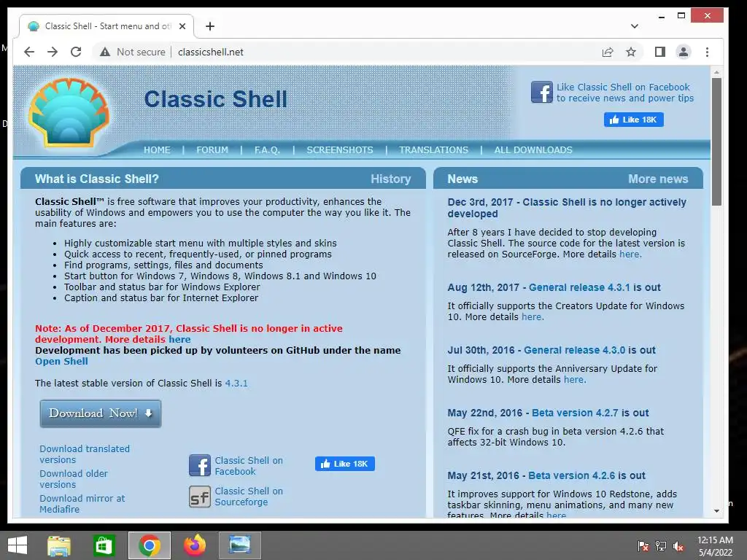This screenshot has width=747, height=560.
Task: Follow the Open Shell link
Action: 61,362
